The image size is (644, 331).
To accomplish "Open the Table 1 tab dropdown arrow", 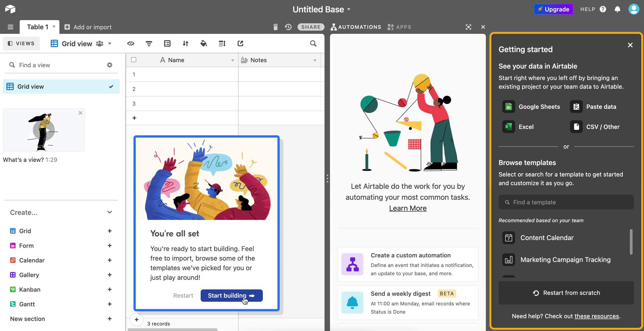I will (x=54, y=27).
